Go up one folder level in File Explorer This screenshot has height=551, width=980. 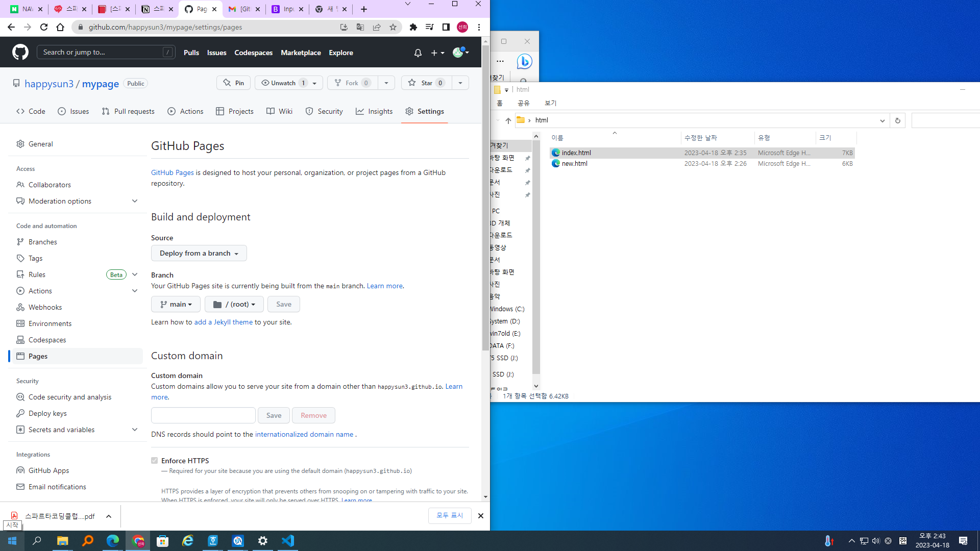click(508, 120)
